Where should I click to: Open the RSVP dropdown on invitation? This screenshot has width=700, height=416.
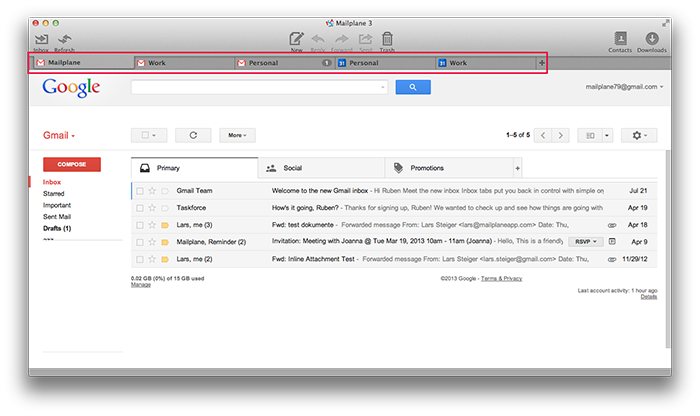586,241
